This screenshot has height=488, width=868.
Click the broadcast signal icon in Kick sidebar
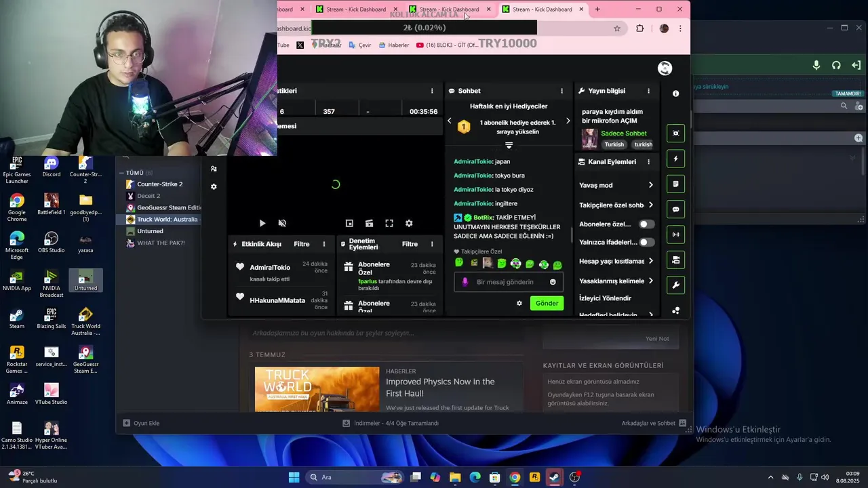tap(675, 235)
